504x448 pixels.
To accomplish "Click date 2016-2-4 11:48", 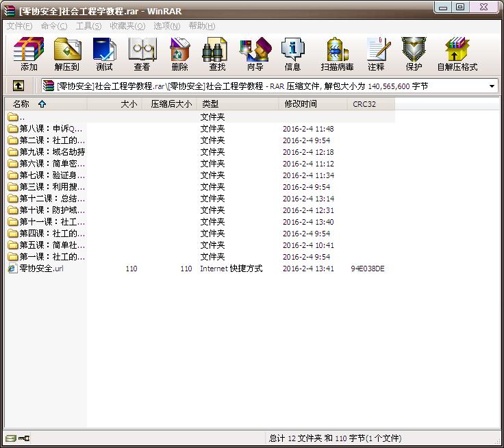I will [308, 129].
